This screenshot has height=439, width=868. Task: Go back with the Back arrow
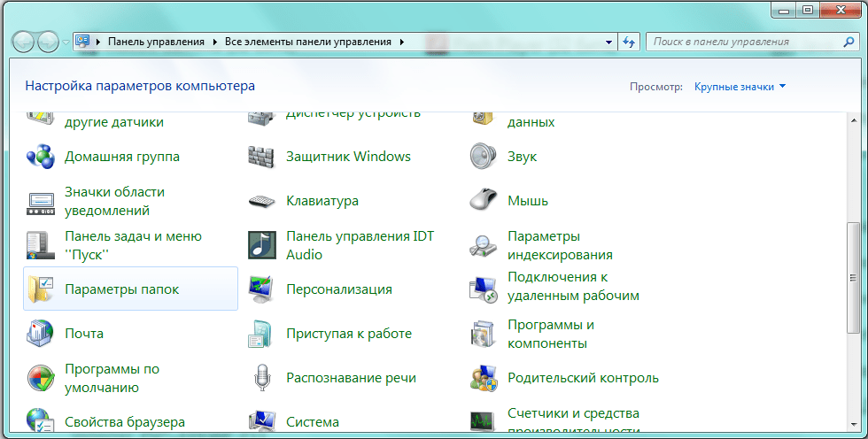[23, 42]
